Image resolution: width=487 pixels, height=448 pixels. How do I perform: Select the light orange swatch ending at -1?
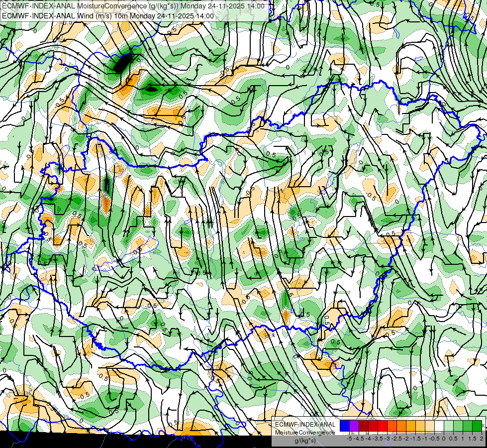click(x=420, y=426)
